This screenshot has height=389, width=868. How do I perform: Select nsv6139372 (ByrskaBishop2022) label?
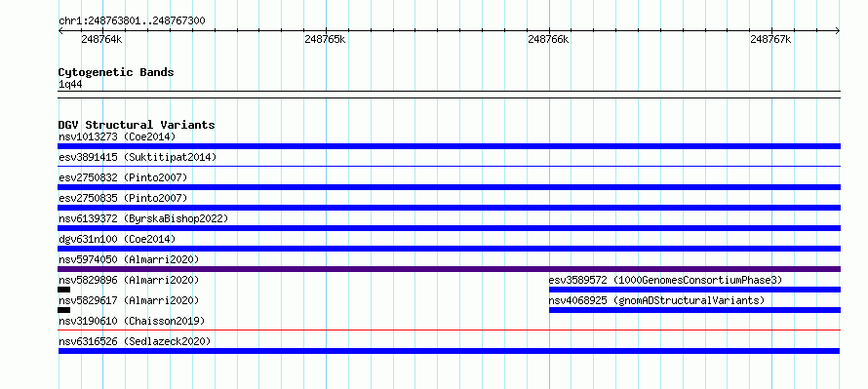coord(143,218)
